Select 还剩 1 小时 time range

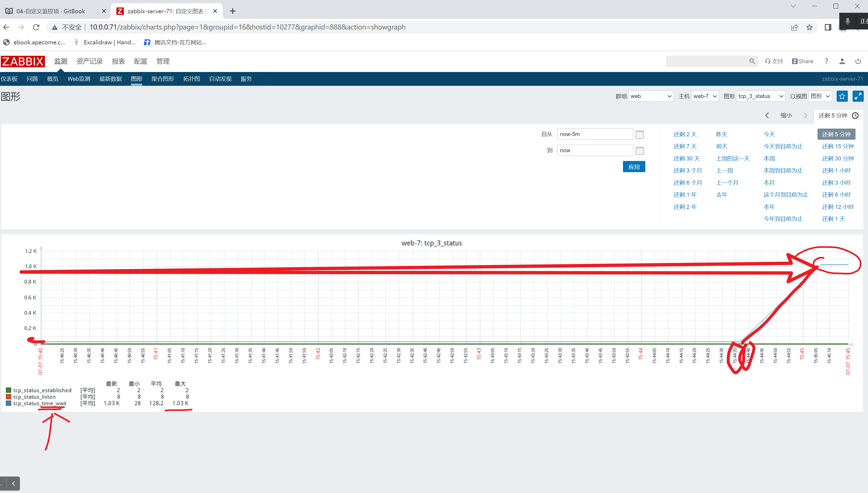pos(836,171)
